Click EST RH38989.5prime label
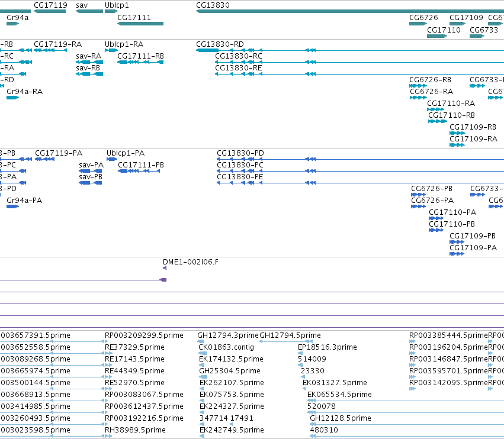504x439 pixels. click(135, 430)
